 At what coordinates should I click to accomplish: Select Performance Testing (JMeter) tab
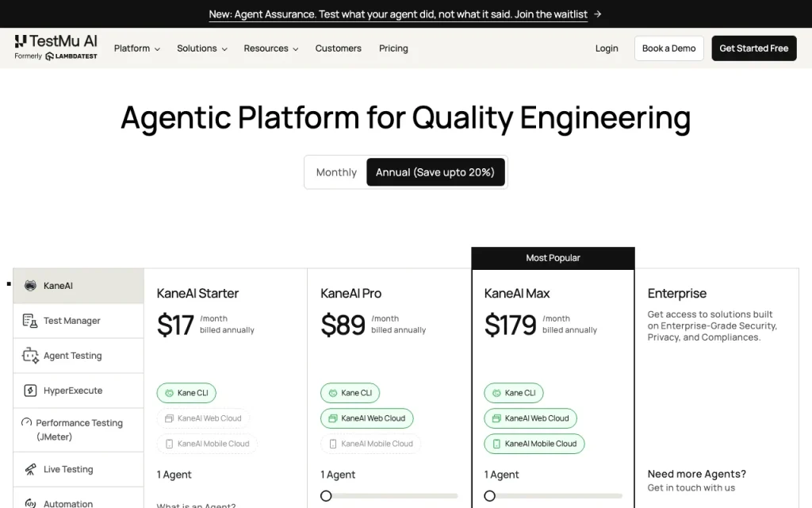pos(79,429)
